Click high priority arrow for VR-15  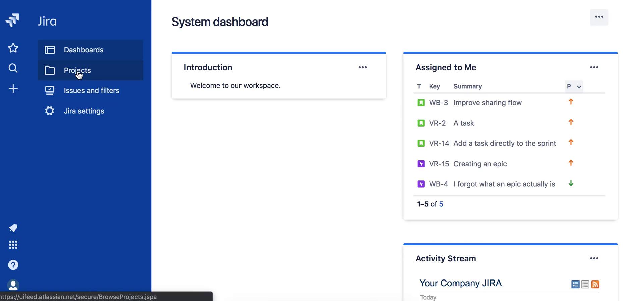pos(571,163)
